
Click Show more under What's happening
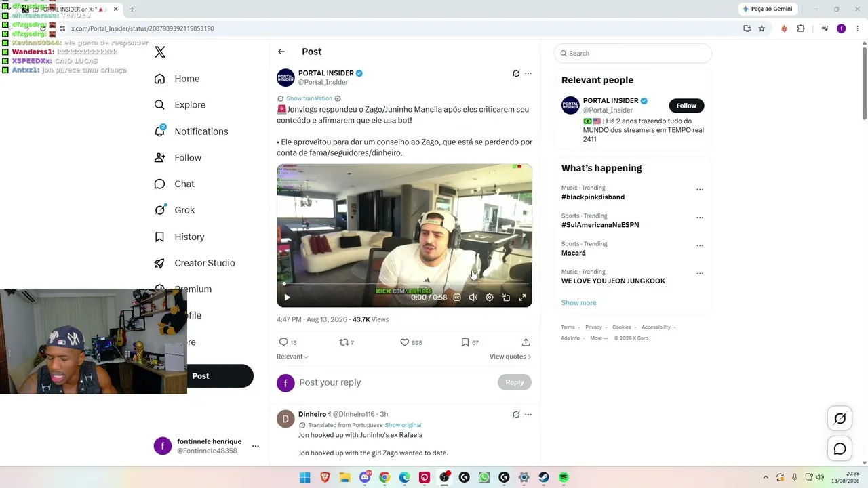click(578, 303)
